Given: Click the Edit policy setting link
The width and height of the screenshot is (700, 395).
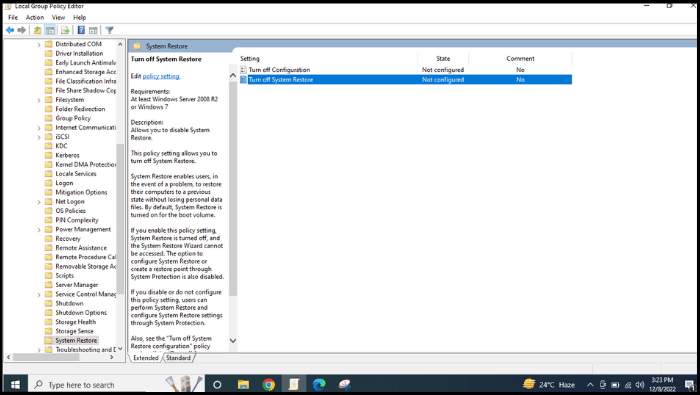Looking at the screenshot, I should click(x=161, y=76).
